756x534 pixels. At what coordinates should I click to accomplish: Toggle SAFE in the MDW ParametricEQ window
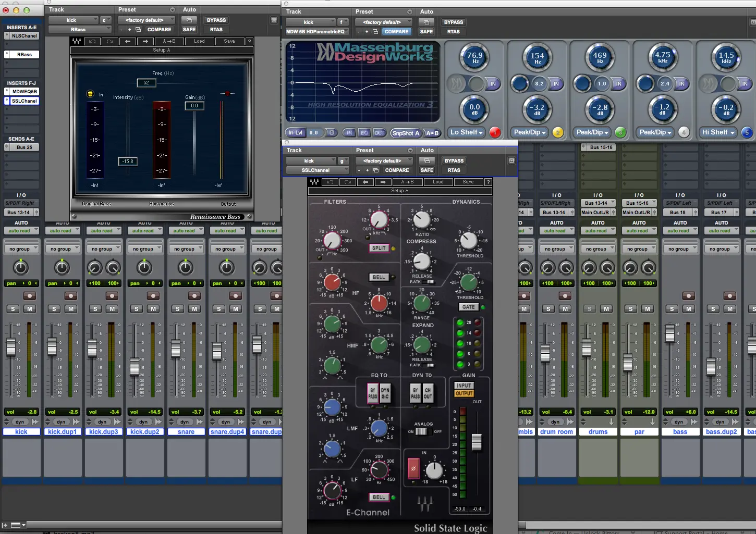coord(426,32)
